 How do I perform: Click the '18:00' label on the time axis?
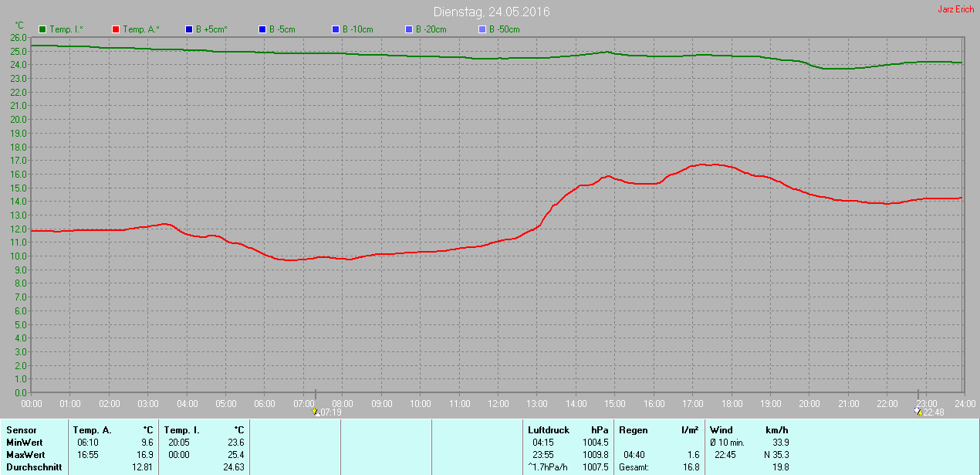[732, 403]
